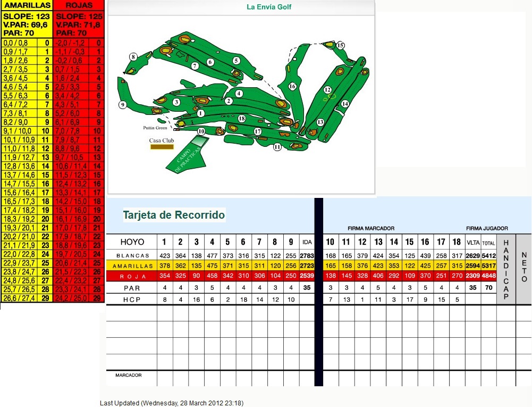This screenshot has height=407, width=532.
Task: Click the 26,6 / 27,4 handicap row
Action: pyautogui.click(x=27, y=298)
